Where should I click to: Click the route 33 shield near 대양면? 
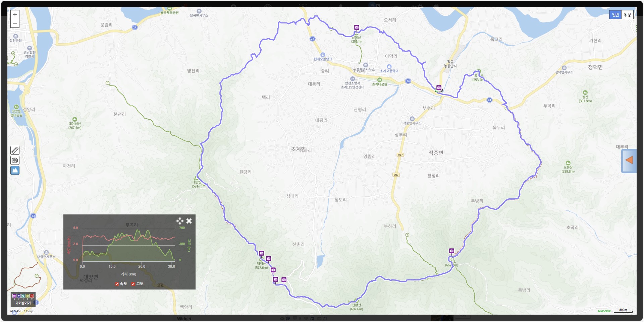pos(33,216)
